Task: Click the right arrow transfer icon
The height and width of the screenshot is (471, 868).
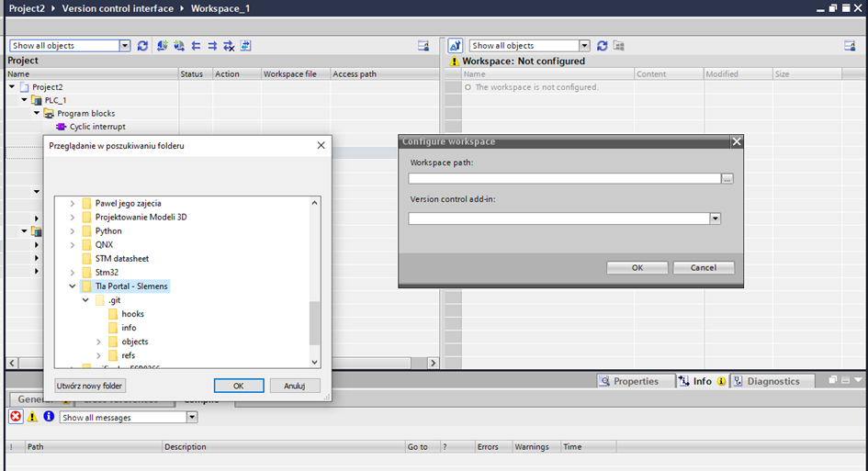Action: (x=212, y=46)
